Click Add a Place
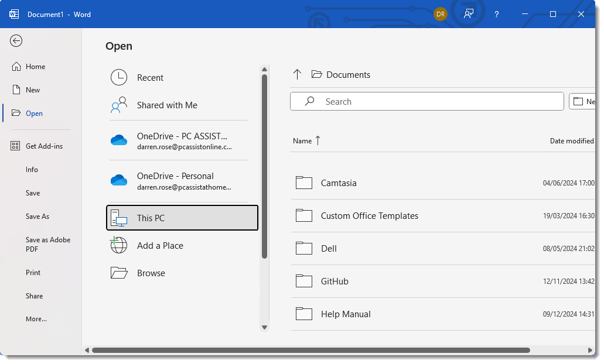Image resolution: width=604 pixels, height=364 pixels. click(x=182, y=246)
